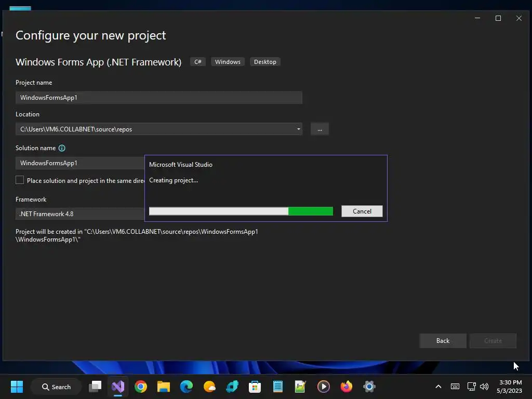Click the Creating project... message
Image resolution: width=532 pixels, height=399 pixels.
coord(174,180)
